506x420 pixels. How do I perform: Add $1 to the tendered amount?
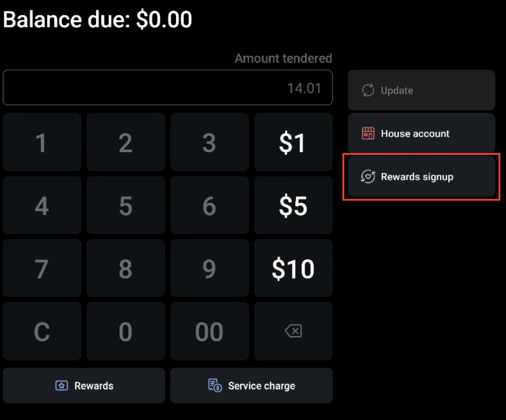point(293,142)
